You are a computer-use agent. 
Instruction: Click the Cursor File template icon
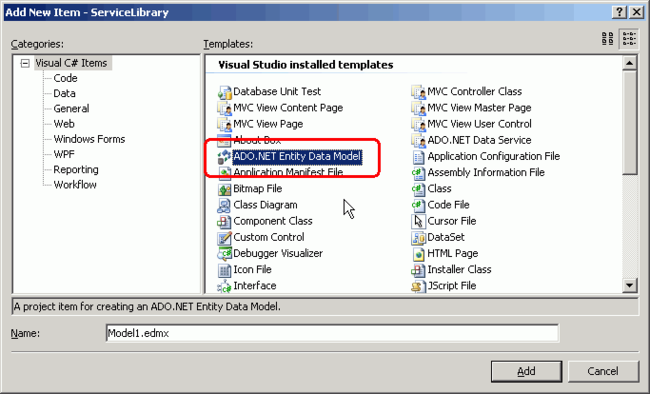pos(418,221)
